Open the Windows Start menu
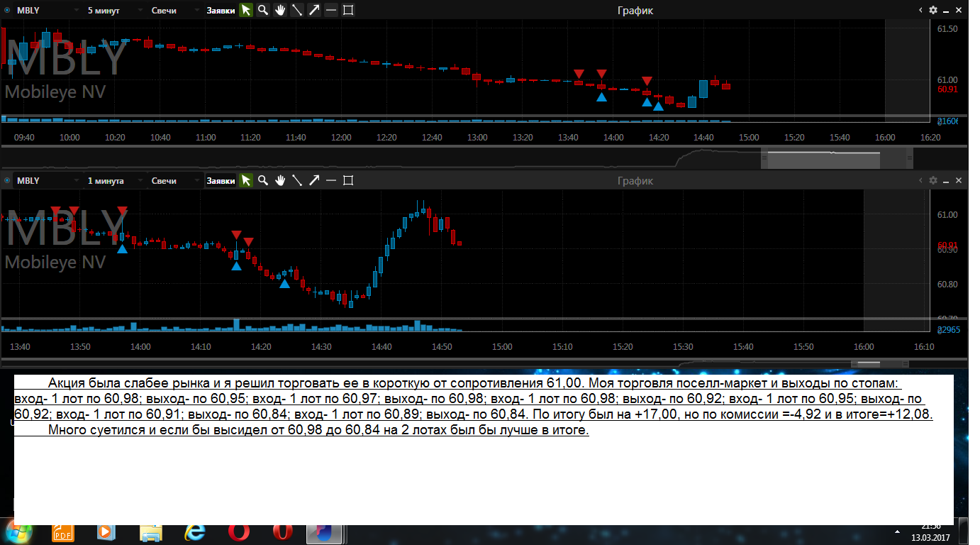The image size is (980, 545). (x=18, y=532)
